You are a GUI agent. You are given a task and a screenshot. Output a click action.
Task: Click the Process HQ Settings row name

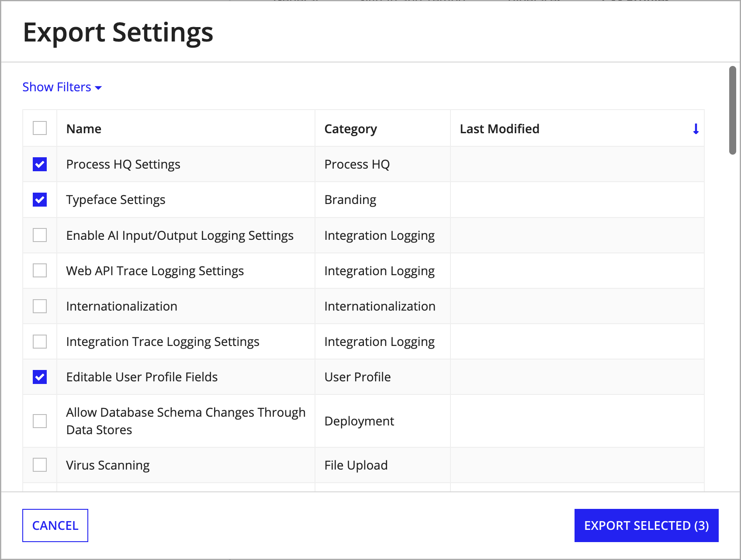tap(123, 164)
